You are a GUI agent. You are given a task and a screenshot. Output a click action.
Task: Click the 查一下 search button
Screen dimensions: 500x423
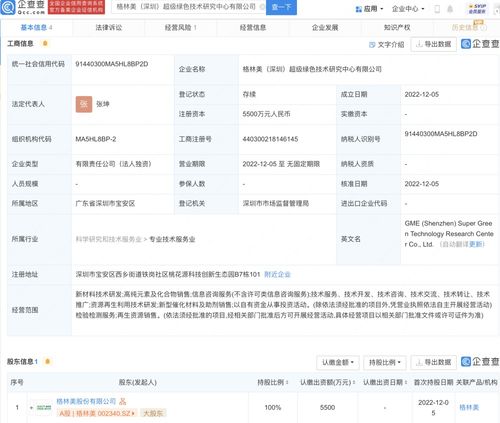point(281,7)
